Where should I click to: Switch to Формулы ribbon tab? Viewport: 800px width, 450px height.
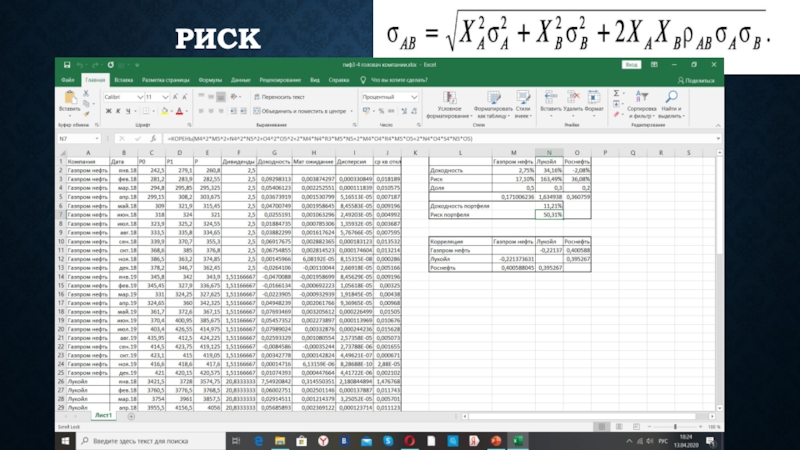click(x=210, y=80)
